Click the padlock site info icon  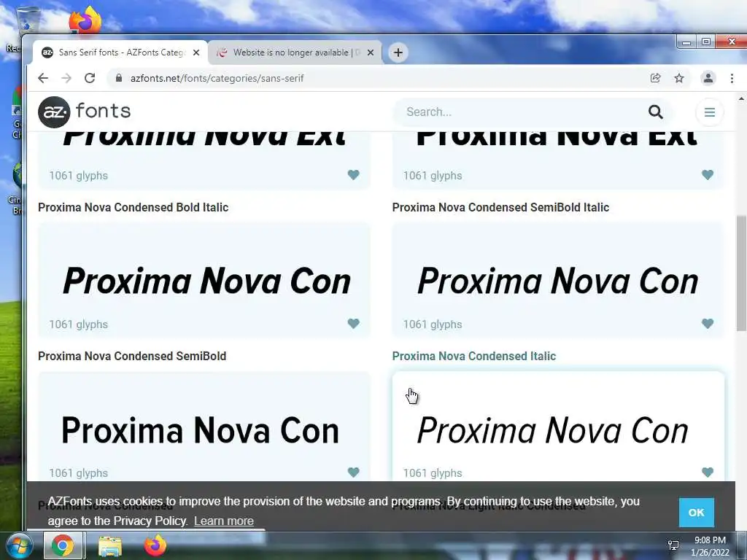tap(119, 78)
